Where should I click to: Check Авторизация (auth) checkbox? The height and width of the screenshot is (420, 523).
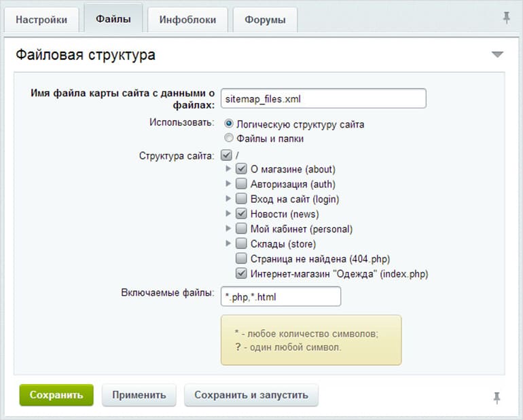(x=241, y=183)
